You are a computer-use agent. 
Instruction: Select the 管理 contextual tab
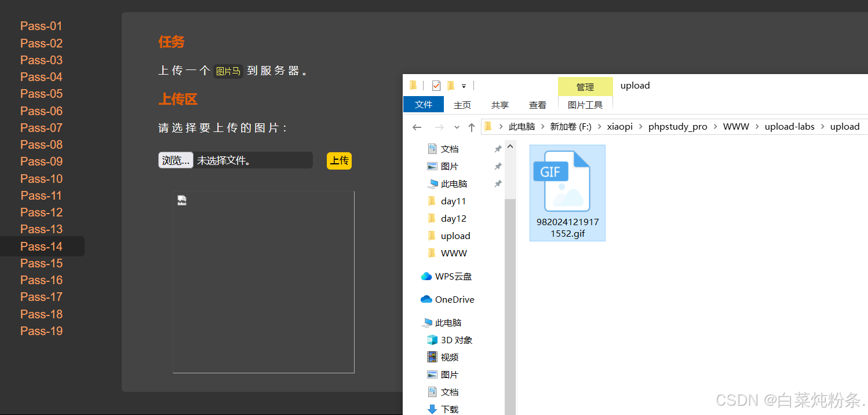(x=585, y=87)
